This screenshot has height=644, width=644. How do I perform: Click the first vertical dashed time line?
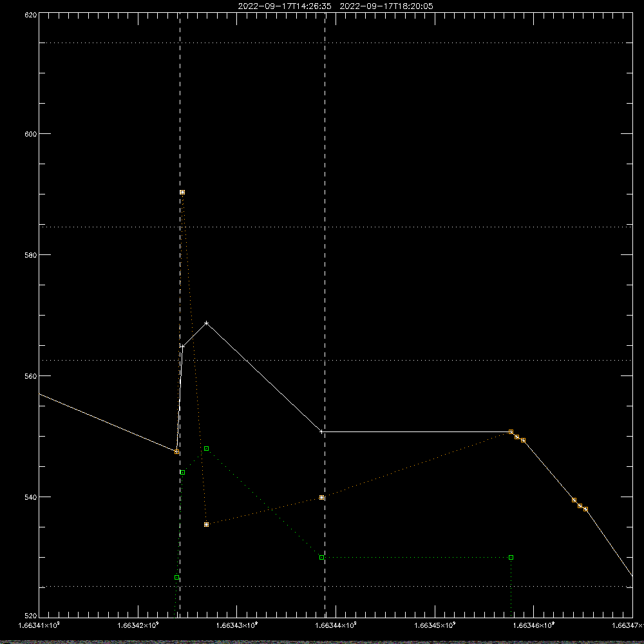(x=180, y=314)
